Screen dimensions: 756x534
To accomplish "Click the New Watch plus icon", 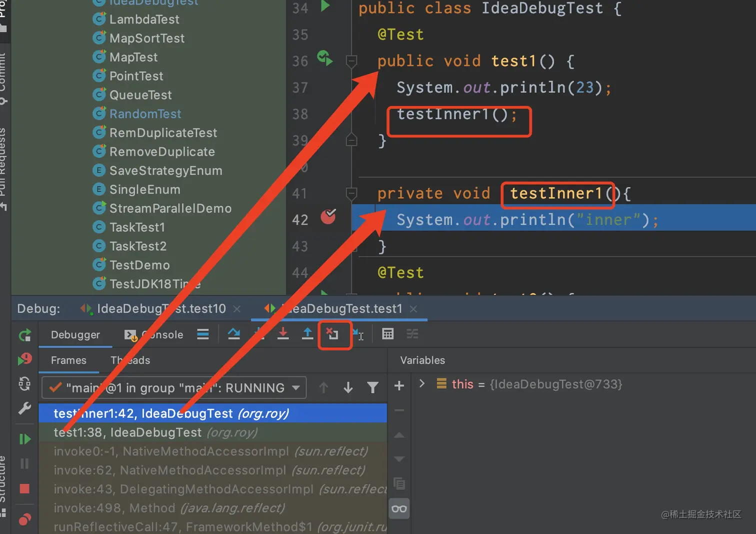I will pos(399,386).
